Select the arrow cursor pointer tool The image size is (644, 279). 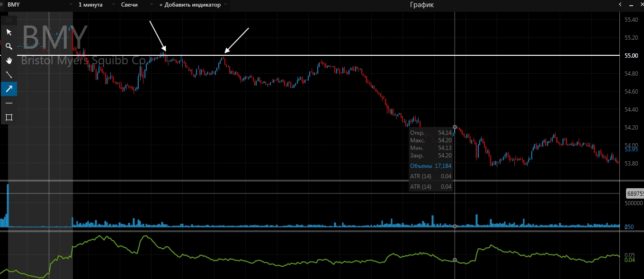(x=9, y=32)
